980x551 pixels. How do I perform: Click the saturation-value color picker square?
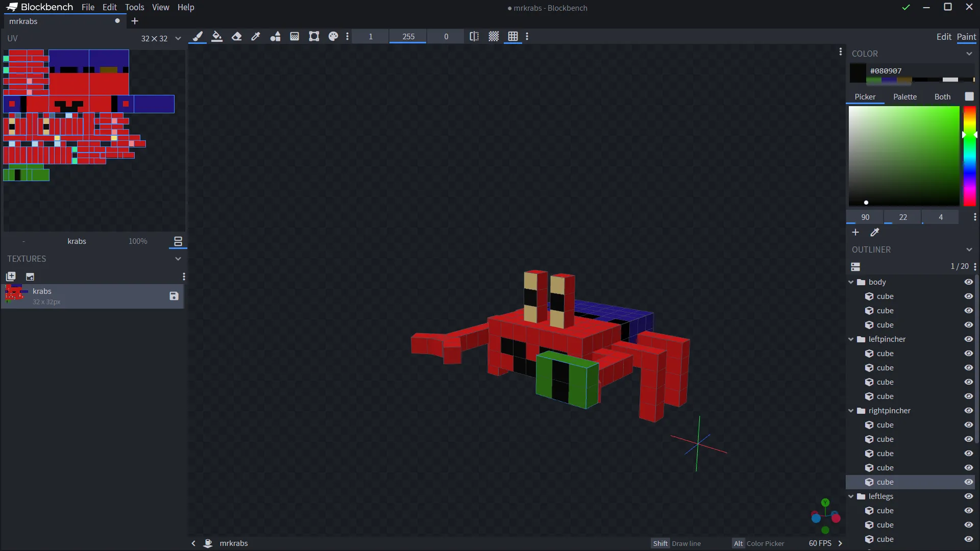tap(904, 156)
